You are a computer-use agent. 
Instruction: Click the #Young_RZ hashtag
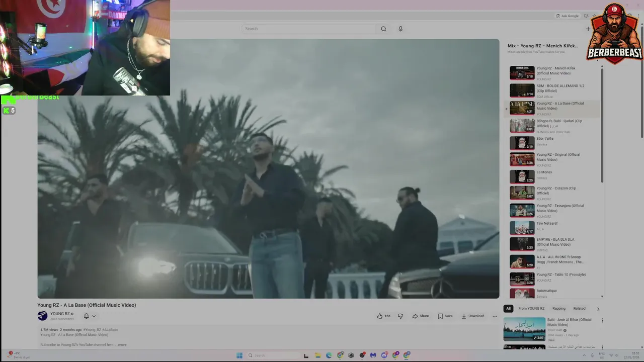point(92,330)
